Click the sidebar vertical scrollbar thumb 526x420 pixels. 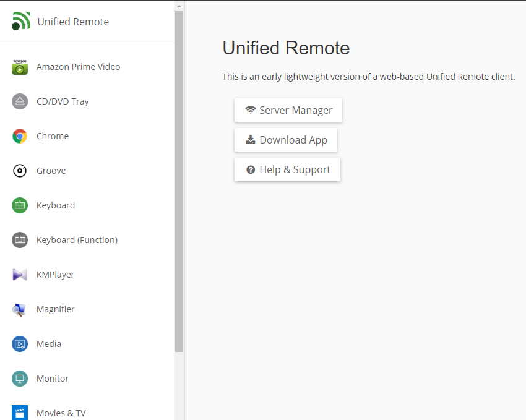[179, 181]
